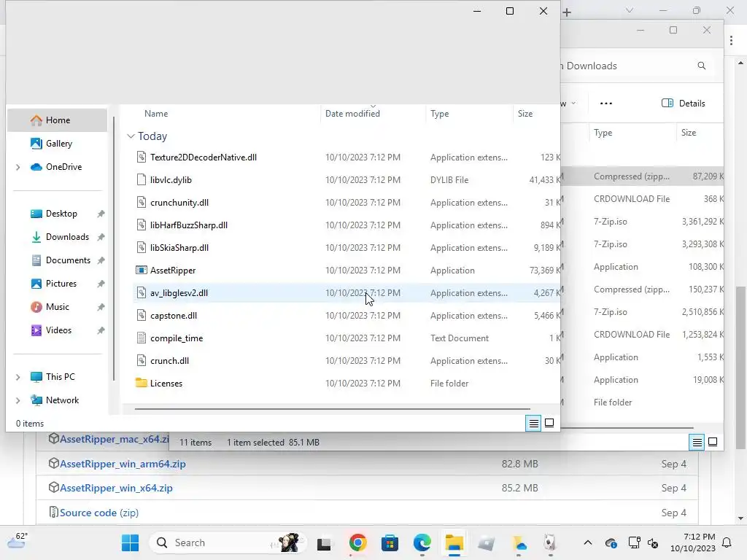
Task: Toggle the Details pane button
Action: (x=683, y=104)
